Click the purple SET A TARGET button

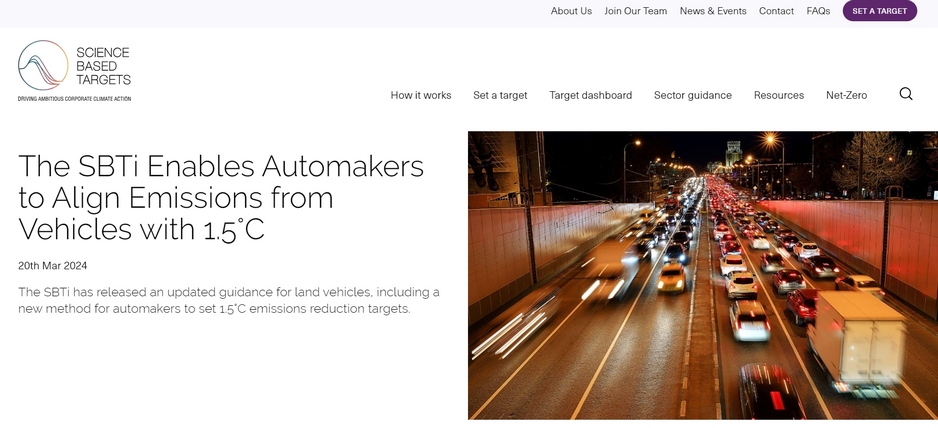pos(879,11)
